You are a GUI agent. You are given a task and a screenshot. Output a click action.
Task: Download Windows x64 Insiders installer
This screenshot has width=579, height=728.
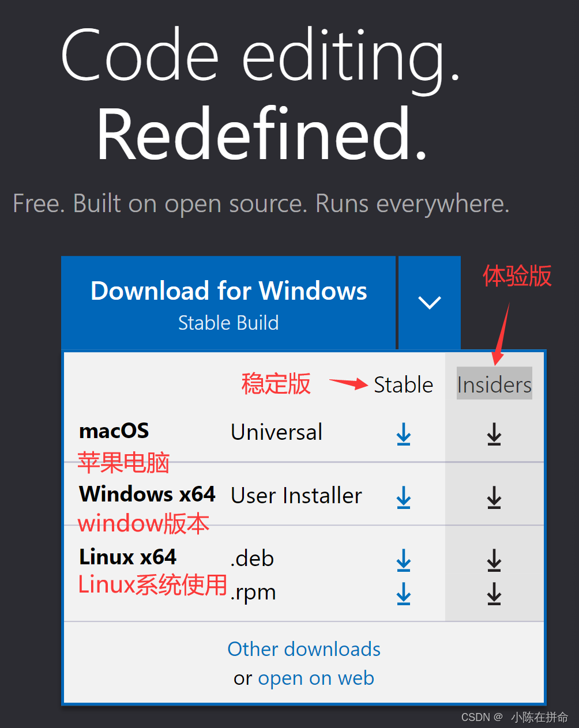(x=494, y=497)
